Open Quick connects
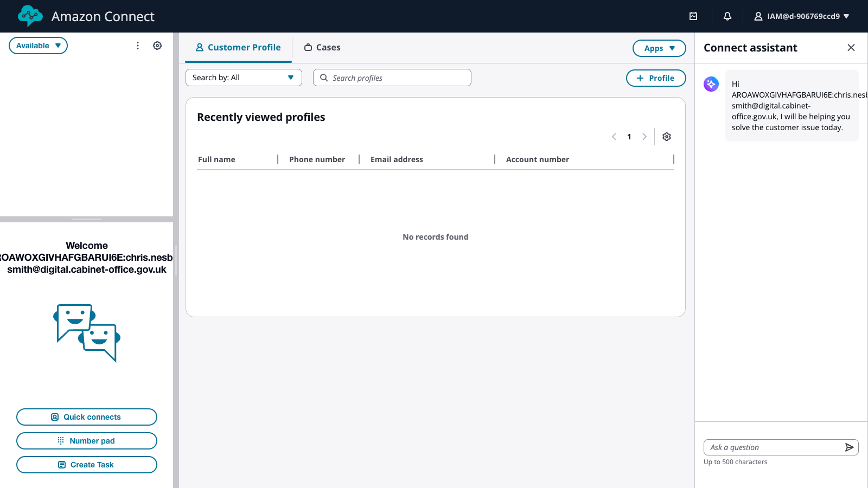Screen dimensions: 868x488 coord(87,417)
